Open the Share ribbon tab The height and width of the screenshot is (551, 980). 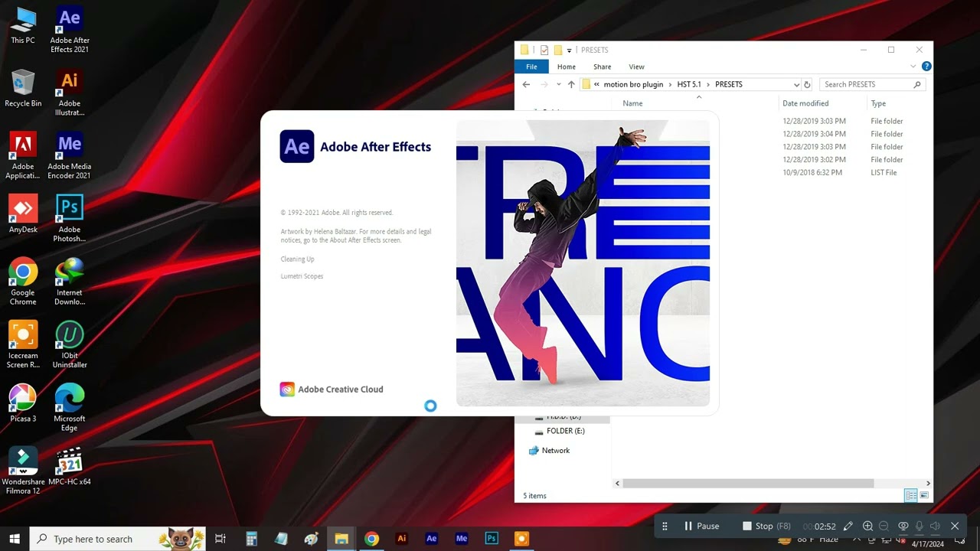tap(603, 67)
